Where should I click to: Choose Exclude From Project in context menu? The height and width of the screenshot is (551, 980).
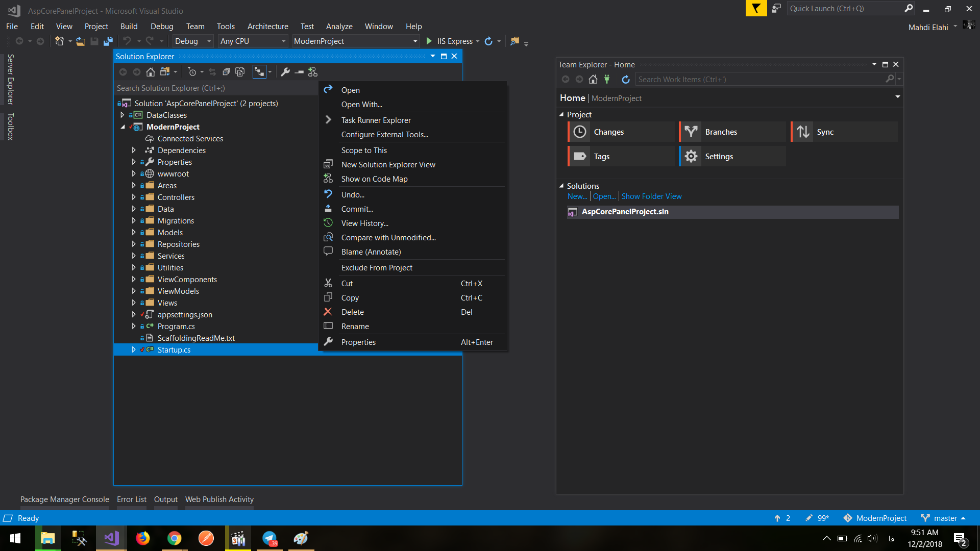377,267
